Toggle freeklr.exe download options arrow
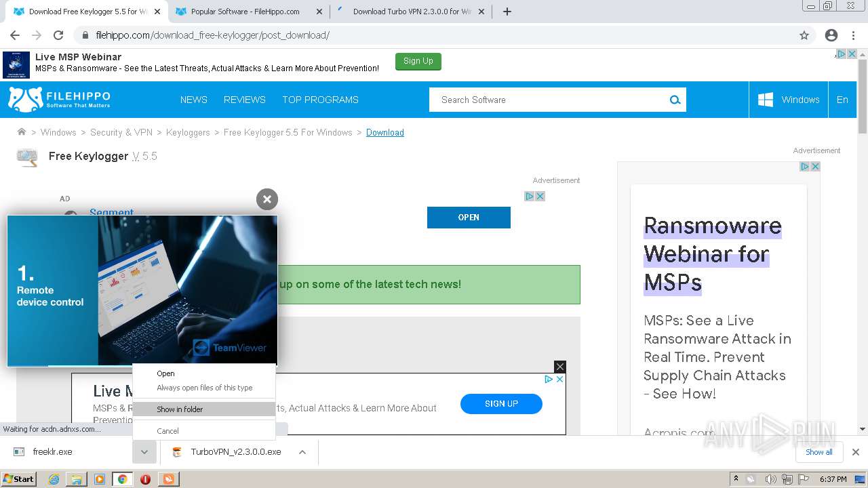 click(144, 452)
